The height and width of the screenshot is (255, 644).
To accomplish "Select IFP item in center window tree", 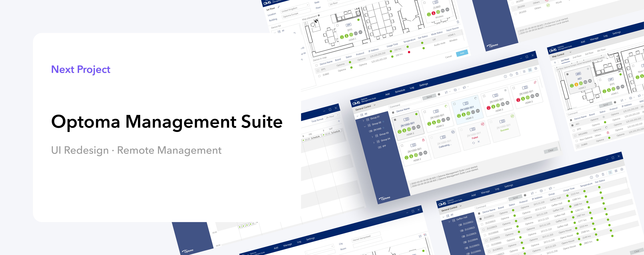I will click(x=382, y=147).
